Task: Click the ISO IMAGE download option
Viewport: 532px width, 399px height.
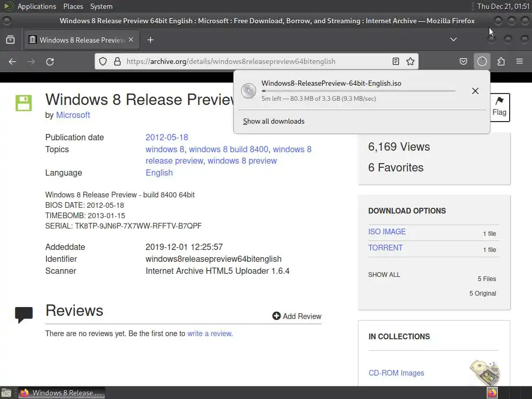Action: coord(387,231)
